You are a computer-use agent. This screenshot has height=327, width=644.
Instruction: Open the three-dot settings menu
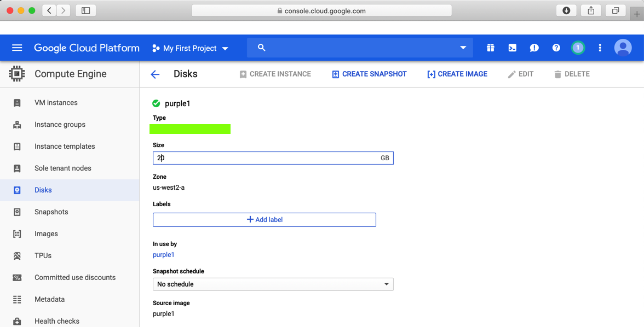[600, 48]
